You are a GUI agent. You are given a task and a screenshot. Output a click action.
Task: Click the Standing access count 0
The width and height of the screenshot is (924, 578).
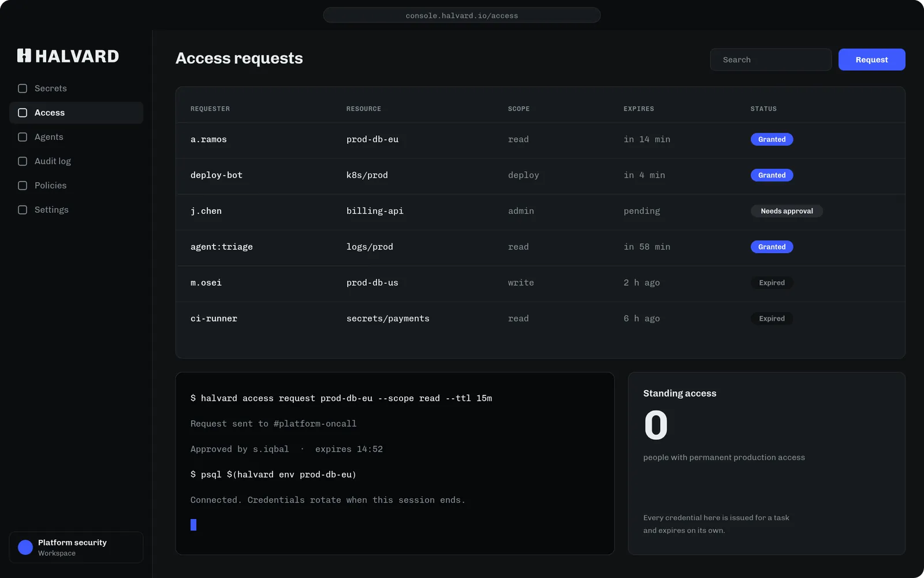click(655, 425)
